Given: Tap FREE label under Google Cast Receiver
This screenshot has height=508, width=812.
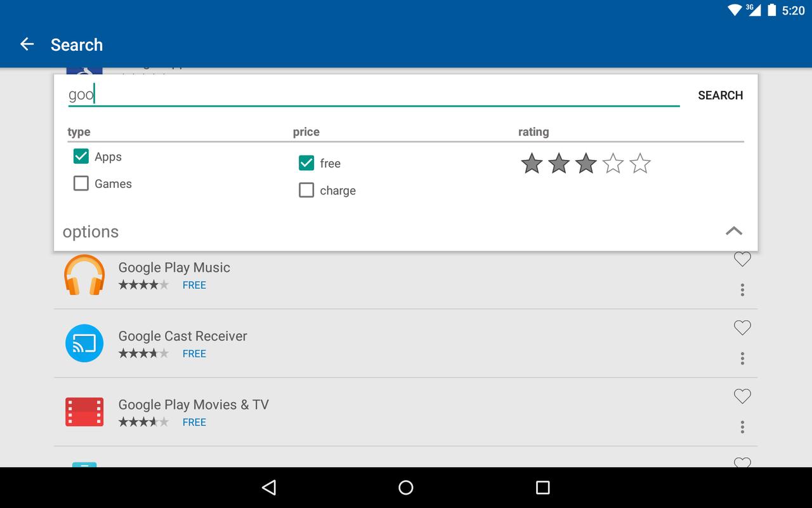Looking at the screenshot, I should (x=194, y=354).
